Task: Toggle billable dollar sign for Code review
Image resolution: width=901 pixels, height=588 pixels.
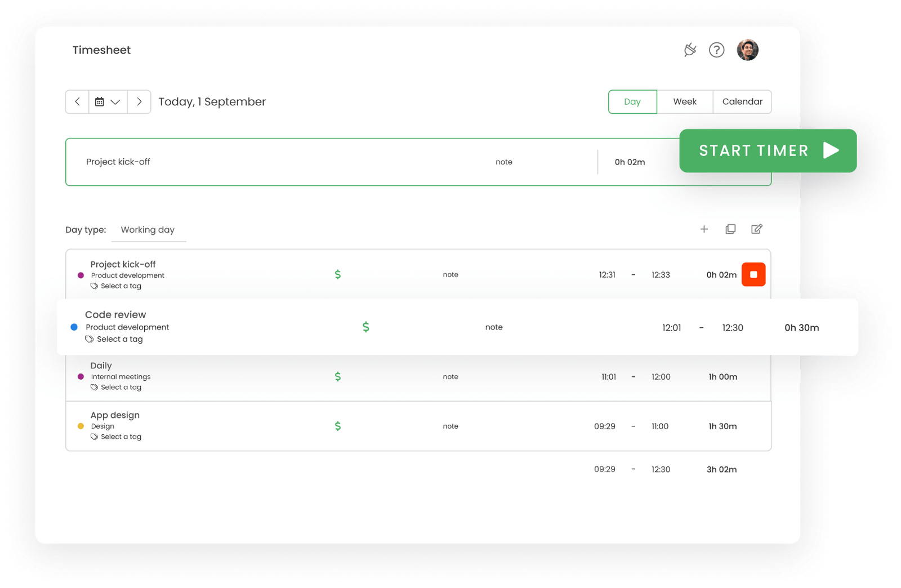Action: point(365,327)
